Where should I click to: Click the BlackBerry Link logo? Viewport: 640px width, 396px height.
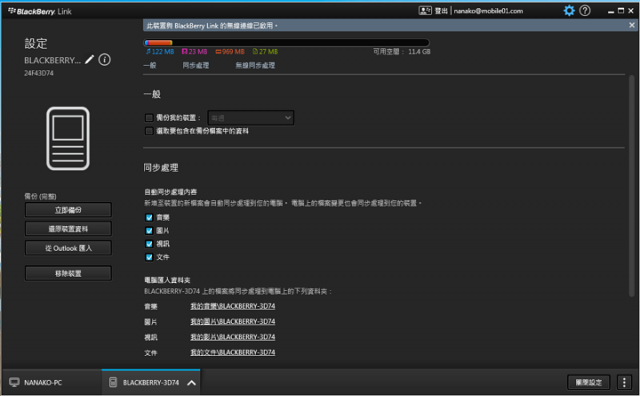40,11
